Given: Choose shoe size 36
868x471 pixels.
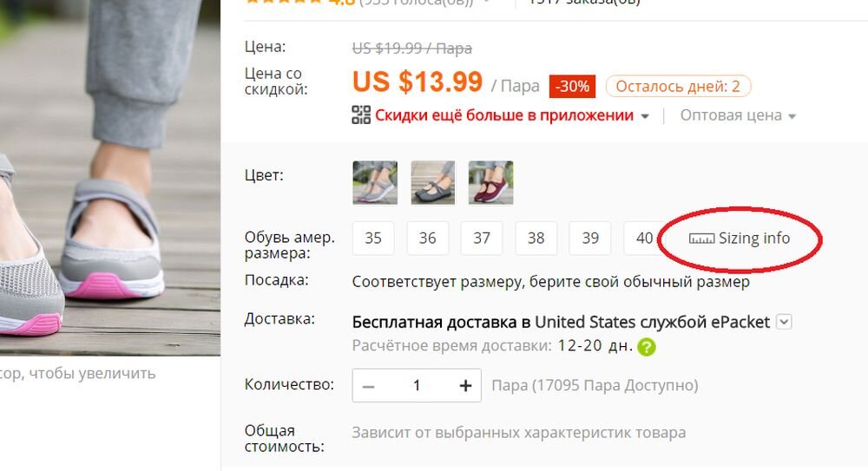Looking at the screenshot, I should [x=427, y=238].
